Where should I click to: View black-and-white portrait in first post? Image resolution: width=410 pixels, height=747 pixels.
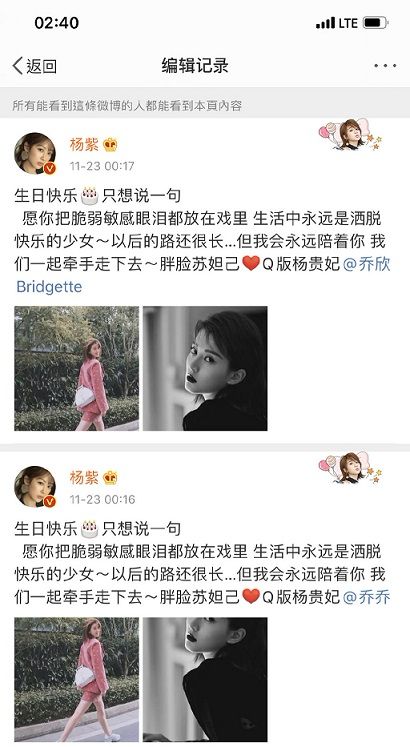(205, 368)
